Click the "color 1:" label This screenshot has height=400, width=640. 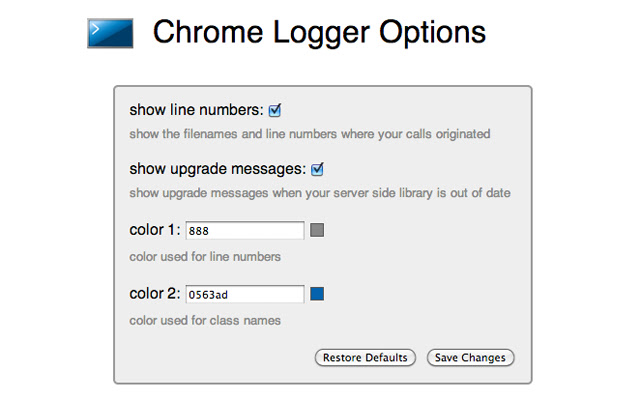click(155, 230)
